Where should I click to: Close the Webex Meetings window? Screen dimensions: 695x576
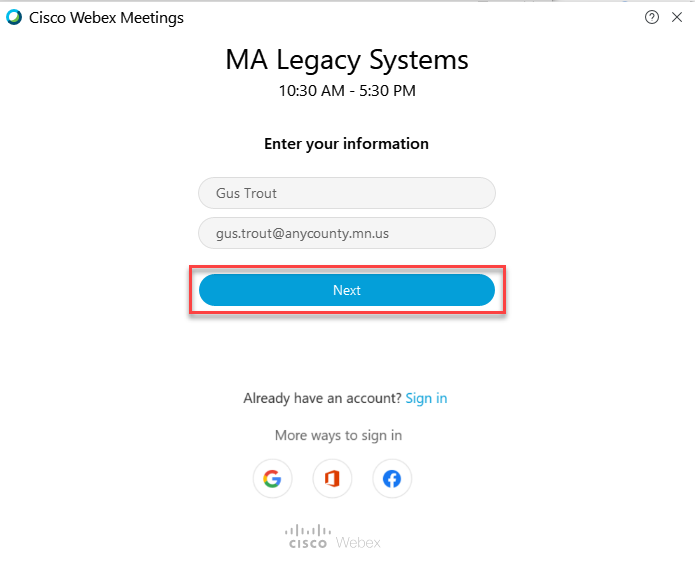678,17
